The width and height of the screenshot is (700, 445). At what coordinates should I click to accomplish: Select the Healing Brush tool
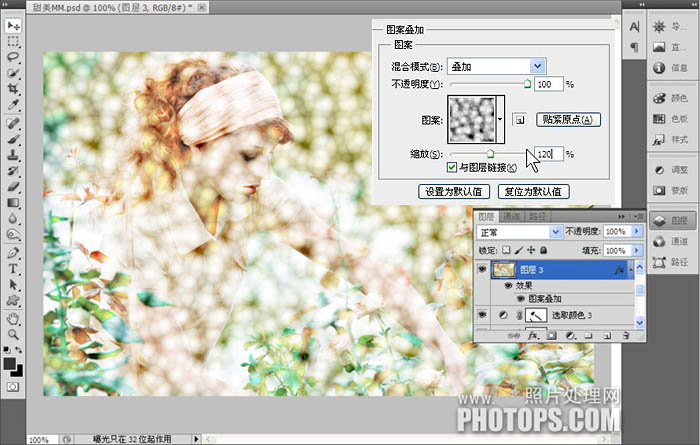13,123
